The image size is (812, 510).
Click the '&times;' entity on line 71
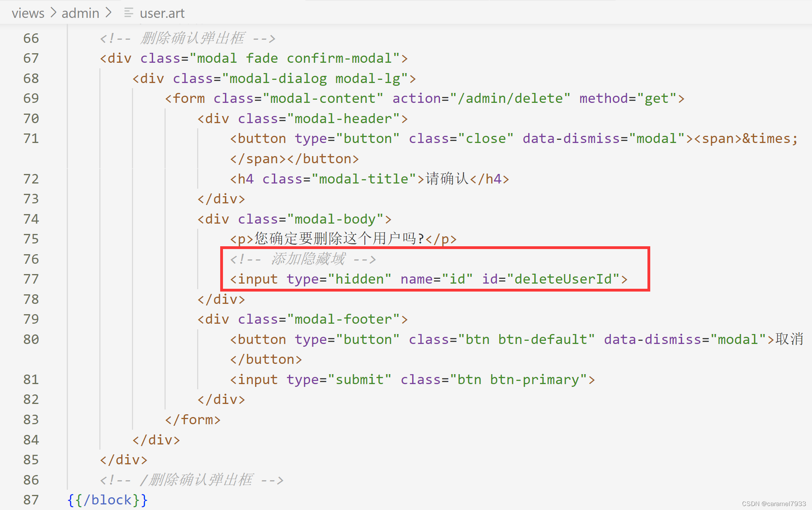pyautogui.click(x=770, y=138)
